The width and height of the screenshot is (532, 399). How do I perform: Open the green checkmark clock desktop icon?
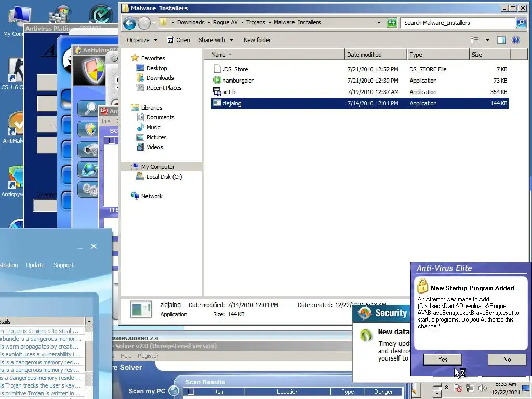point(101,15)
